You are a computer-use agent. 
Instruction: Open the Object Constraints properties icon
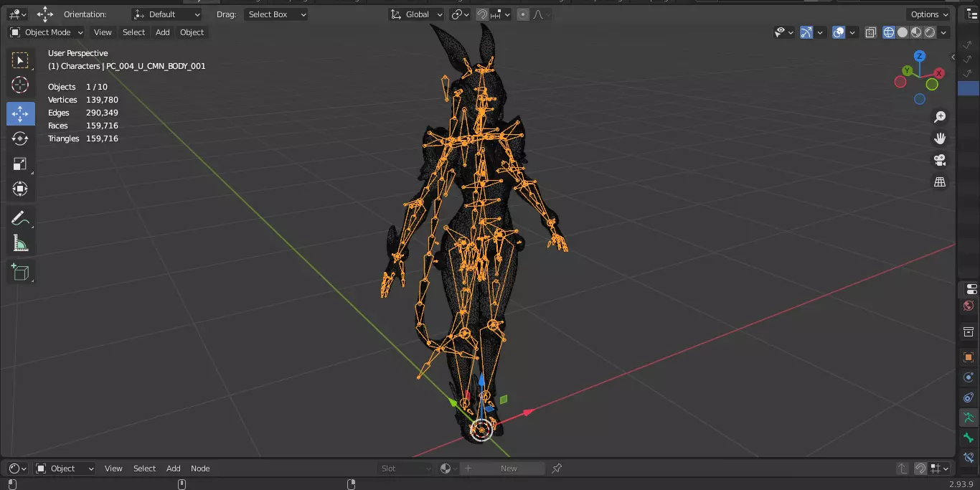[x=969, y=397]
